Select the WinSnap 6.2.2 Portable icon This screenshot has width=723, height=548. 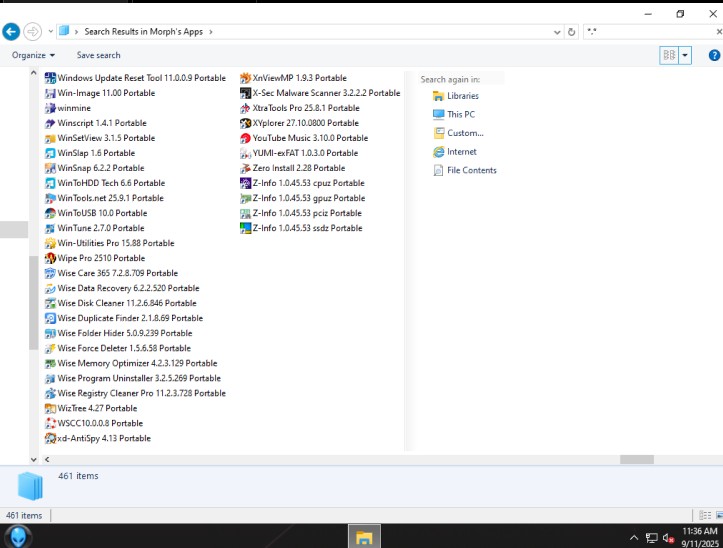point(50,168)
